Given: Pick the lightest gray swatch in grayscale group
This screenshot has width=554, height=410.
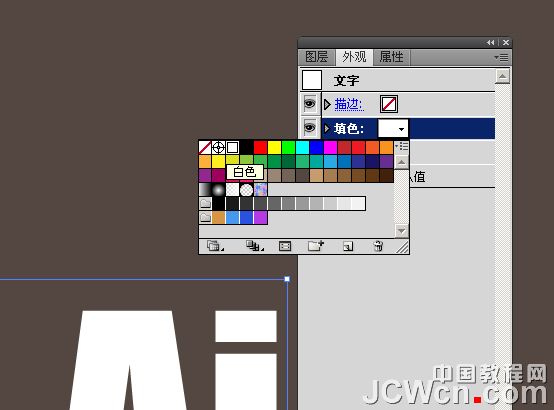Looking at the screenshot, I should (358, 204).
